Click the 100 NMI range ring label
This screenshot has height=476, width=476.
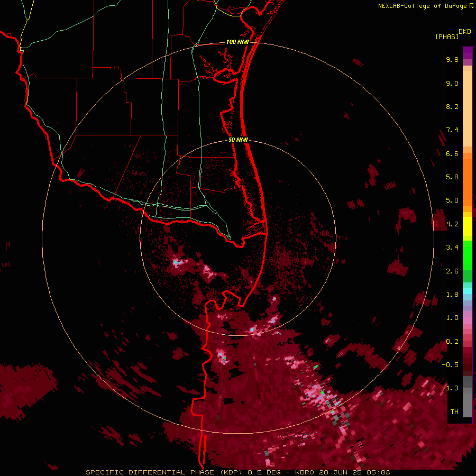(x=237, y=42)
